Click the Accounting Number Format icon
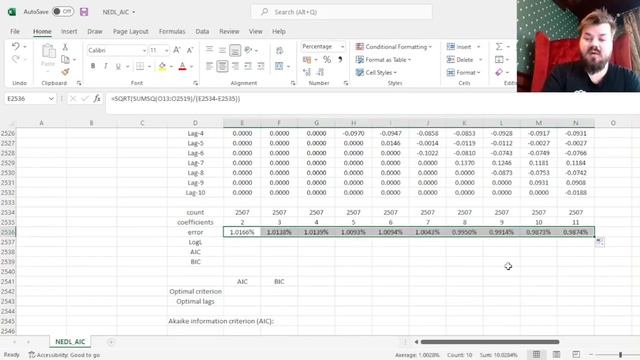This screenshot has height=360, width=640. coord(307,60)
